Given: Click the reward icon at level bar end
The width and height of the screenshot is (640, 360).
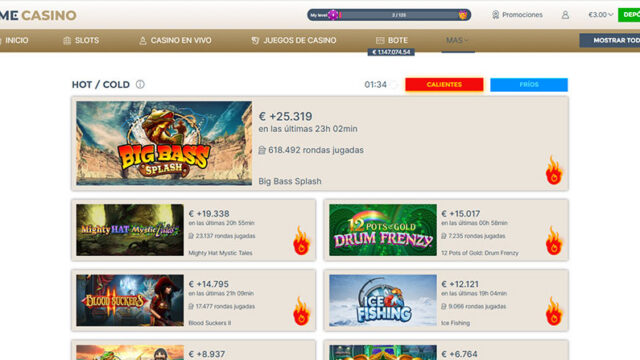Looking at the screenshot, I should 462,15.
